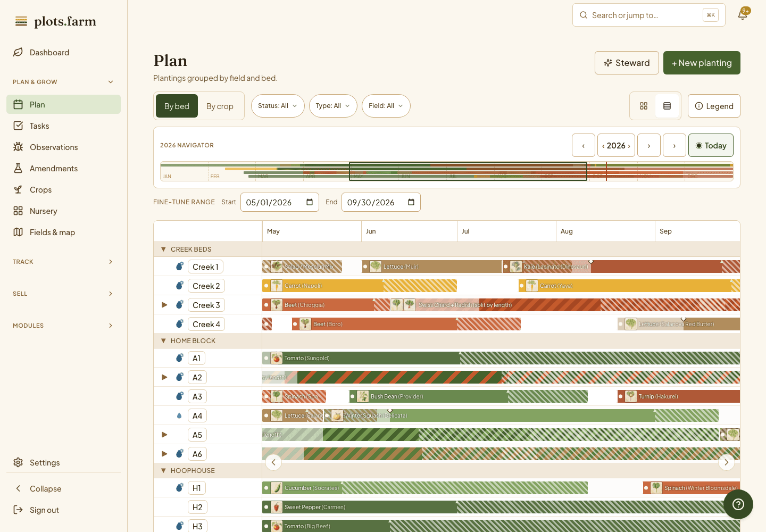Click the Carrot (Napoli) crop thumbnail

[277, 286]
